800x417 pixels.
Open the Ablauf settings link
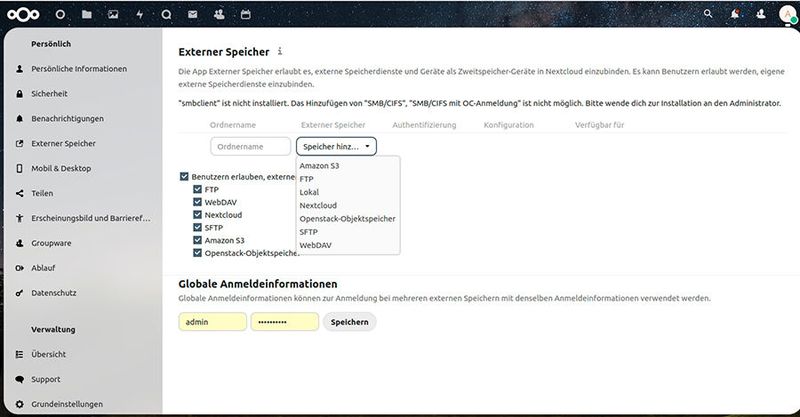43,268
